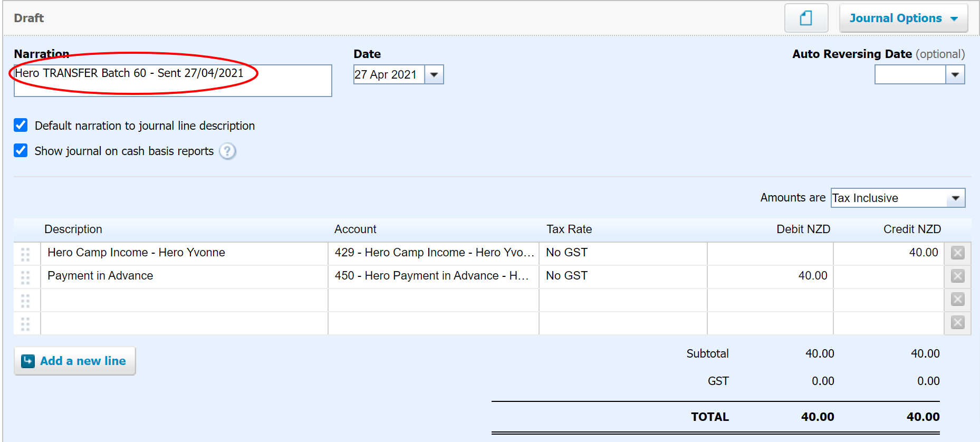Open the Journal Options dropdown menu
This screenshot has height=442, width=980.
coord(903,18)
